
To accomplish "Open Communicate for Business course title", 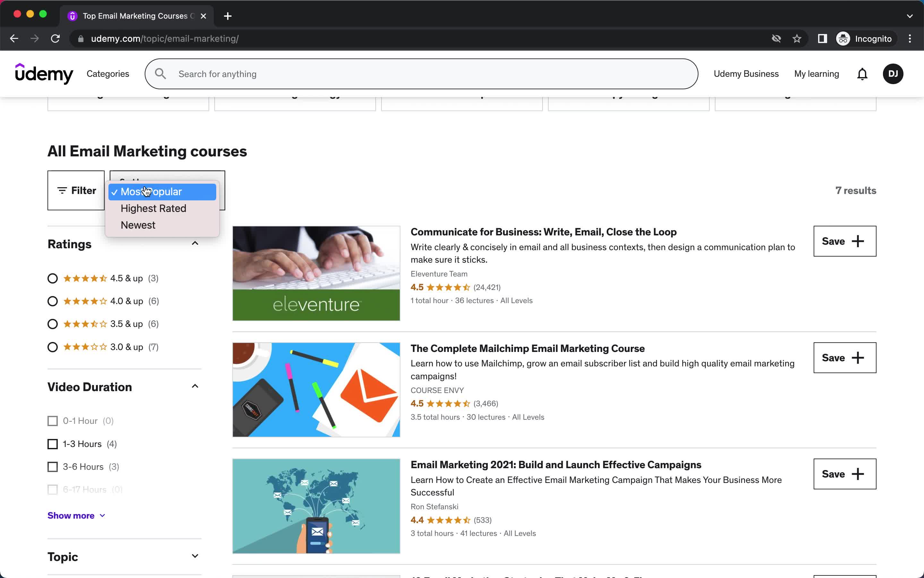I will pyautogui.click(x=543, y=232).
